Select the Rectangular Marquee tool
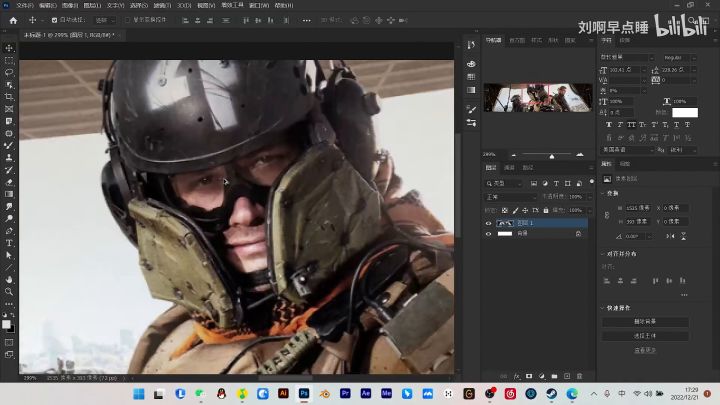The image size is (720, 405). [x=9, y=60]
